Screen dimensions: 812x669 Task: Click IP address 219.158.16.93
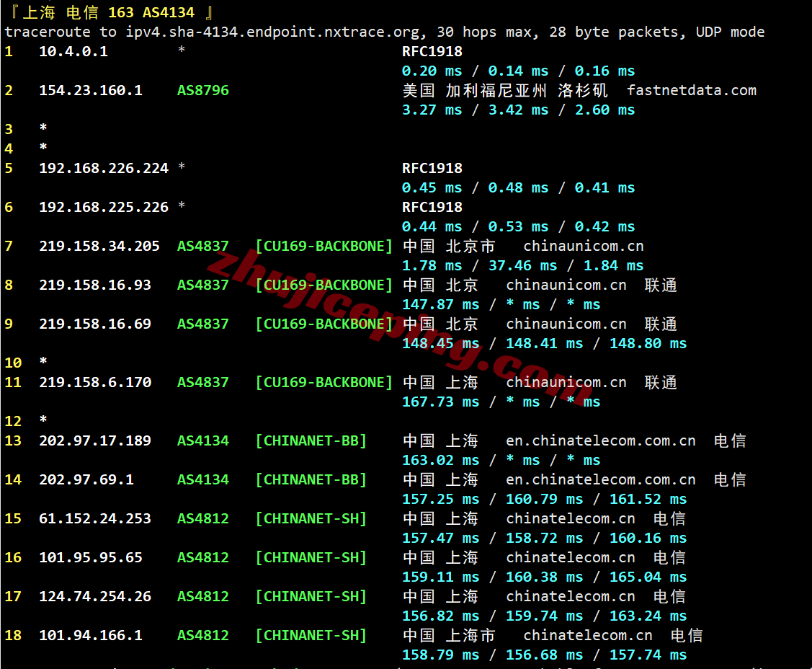pos(95,285)
